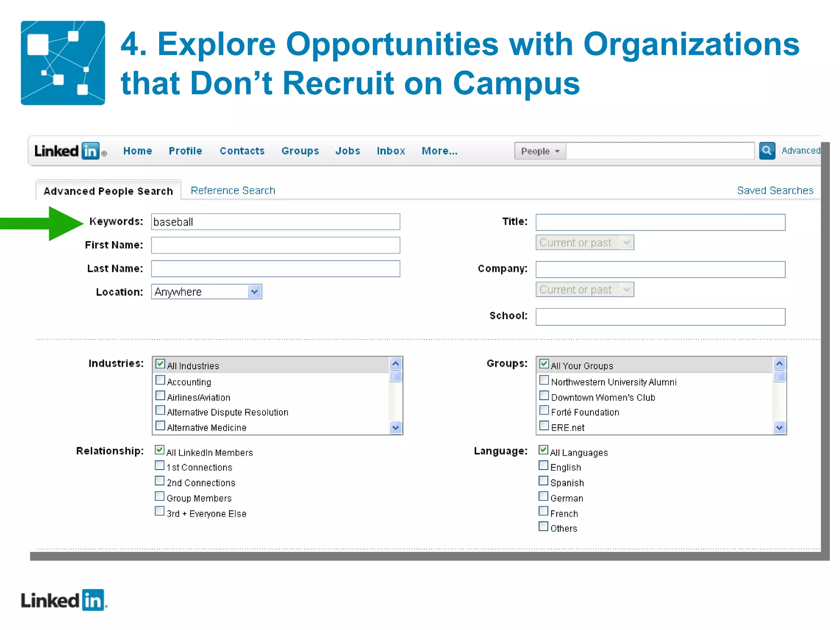Check the Airlines/Aviation checkbox

point(160,396)
